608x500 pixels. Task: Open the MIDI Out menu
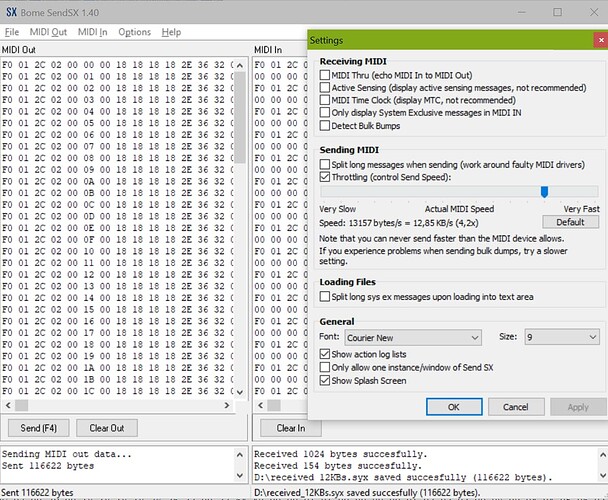48,32
